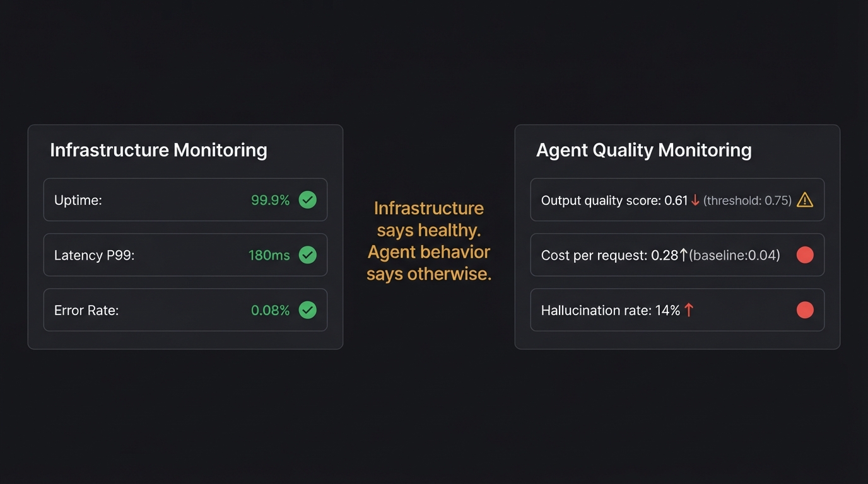Screen dimensions: 868x484
Task: Click the red down arrow after 0.61
Action: [x=695, y=200]
